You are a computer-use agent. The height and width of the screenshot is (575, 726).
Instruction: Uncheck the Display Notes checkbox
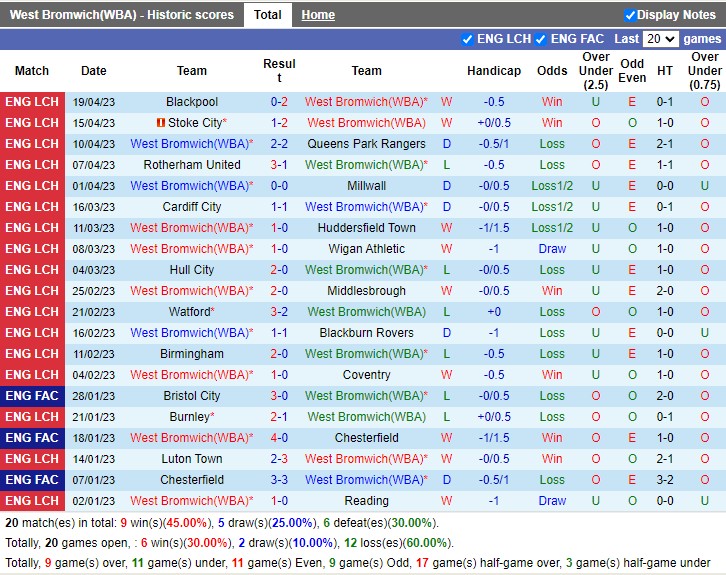pyautogui.click(x=630, y=15)
